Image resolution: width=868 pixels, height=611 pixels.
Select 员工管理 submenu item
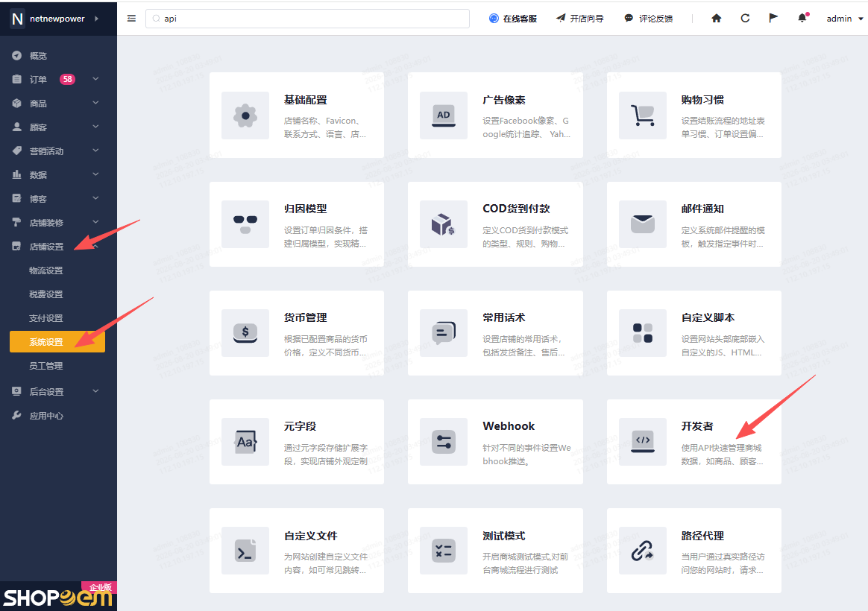click(x=46, y=366)
